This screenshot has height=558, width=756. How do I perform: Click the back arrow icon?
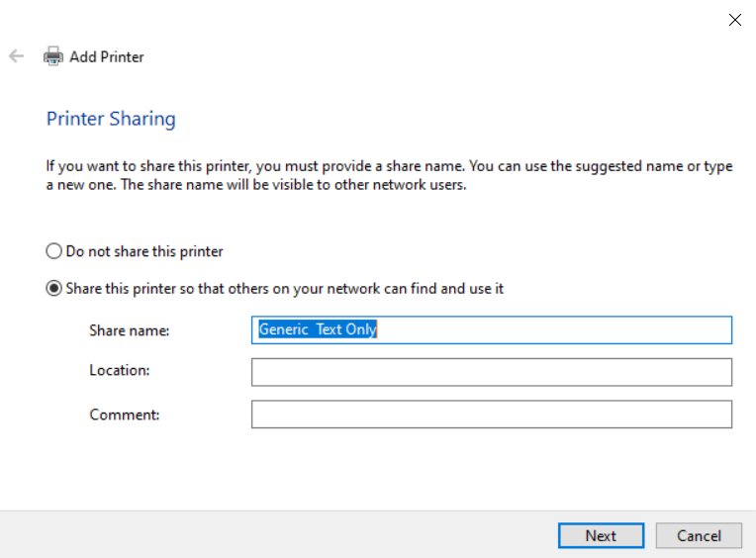coord(16,56)
